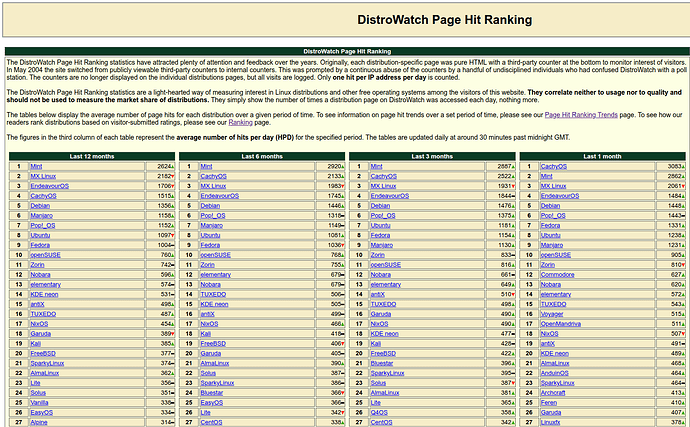Open AnduinOS in the Last 1 month table
Screen dimensions: 690x427
tap(554, 373)
